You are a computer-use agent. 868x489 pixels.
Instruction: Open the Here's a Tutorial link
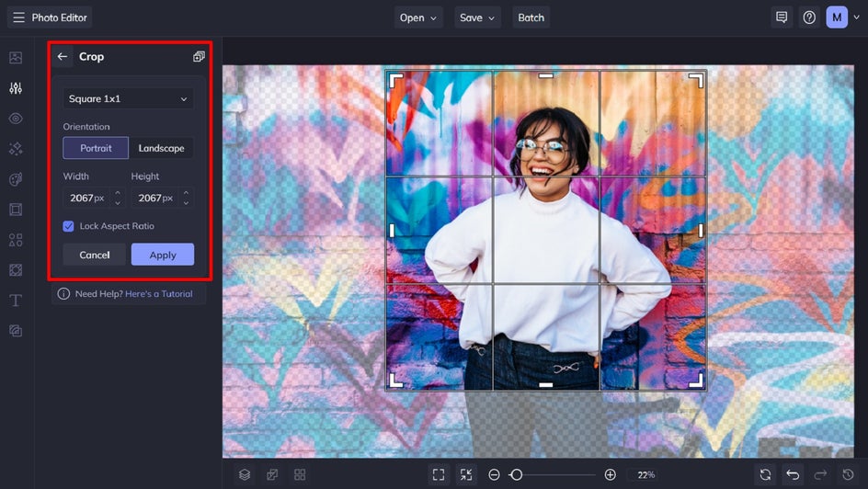pos(159,294)
